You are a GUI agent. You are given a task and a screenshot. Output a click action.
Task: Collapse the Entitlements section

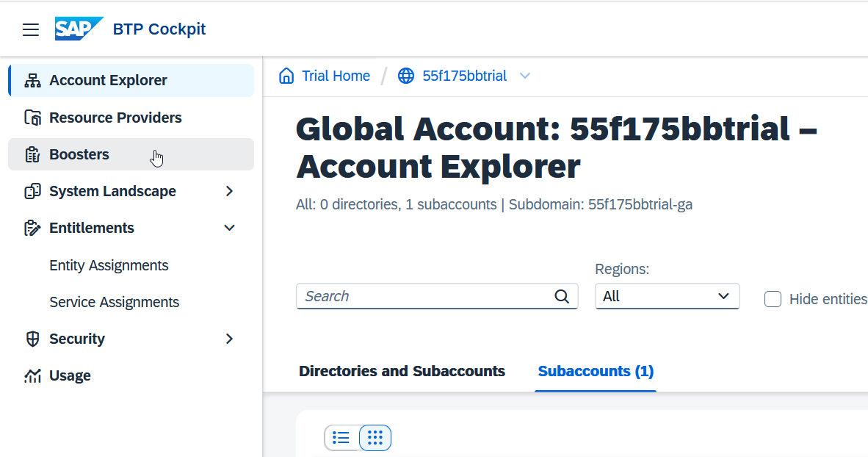tap(229, 228)
